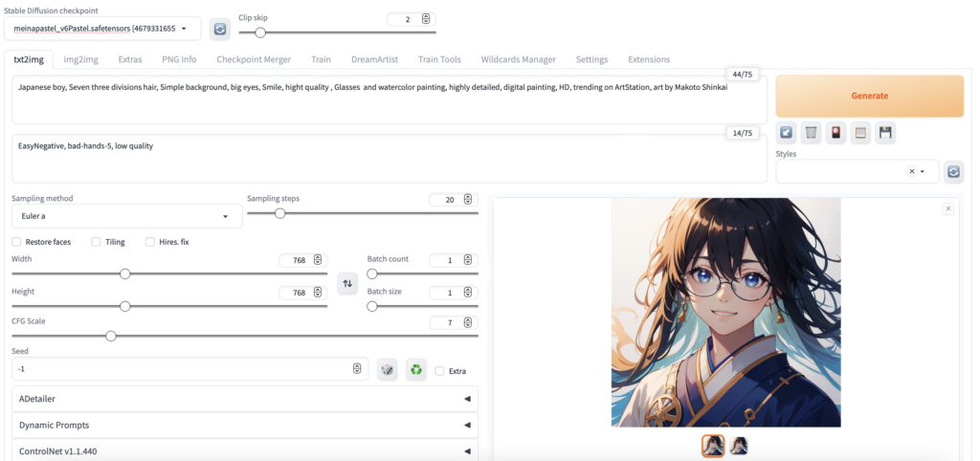Click the blue arrow read-parameters icon
Viewport: 980px width, 461px height.
pyautogui.click(x=786, y=133)
